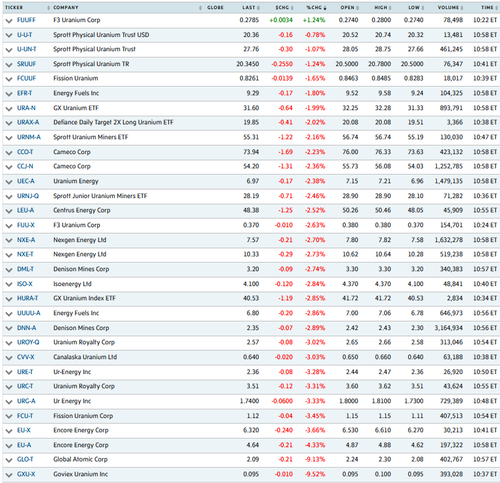Image resolution: width=500 pixels, height=483 pixels.
Task: Expand the NXE-T row chevron
Action: click(x=9, y=255)
